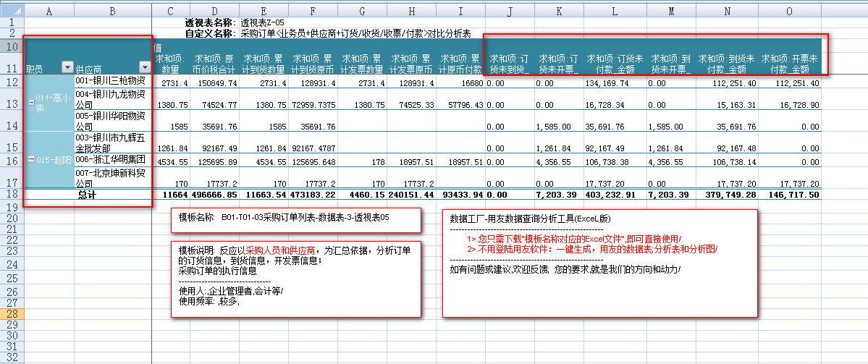Select the 模板名称 text box

click(295, 218)
